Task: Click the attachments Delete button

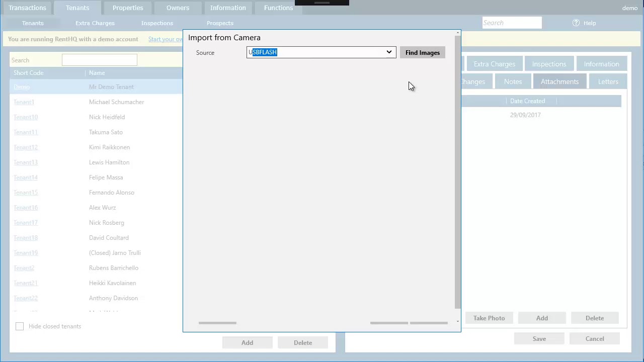Action: pyautogui.click(x=595, y=318)
